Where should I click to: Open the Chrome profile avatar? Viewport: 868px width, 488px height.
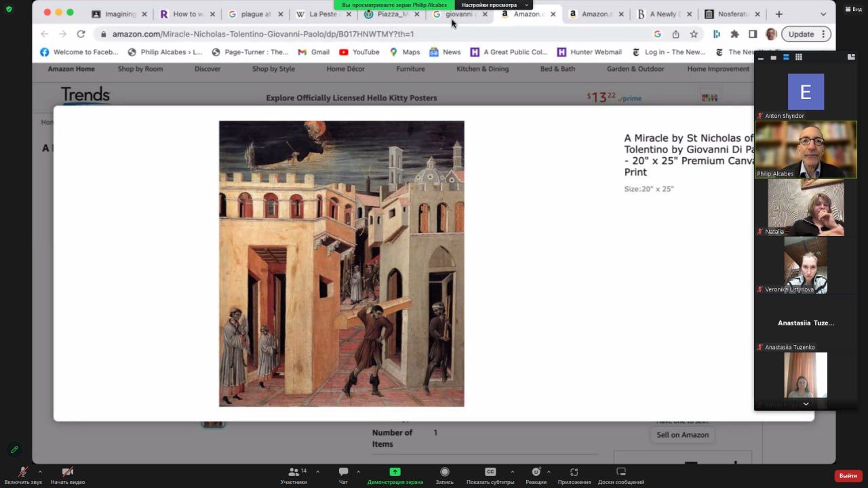coord(771,34)
